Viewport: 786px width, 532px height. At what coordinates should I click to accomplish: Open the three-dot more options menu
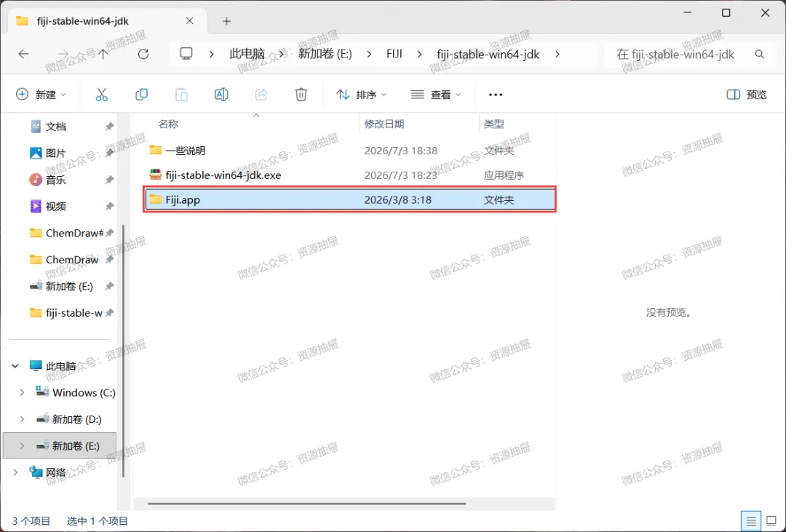pos(496,95)
